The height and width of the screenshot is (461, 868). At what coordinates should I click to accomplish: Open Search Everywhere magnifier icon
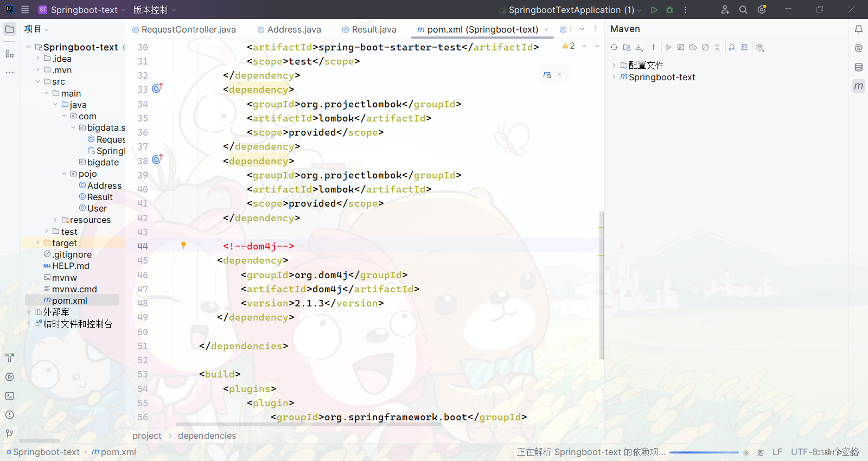pos(743,10)
